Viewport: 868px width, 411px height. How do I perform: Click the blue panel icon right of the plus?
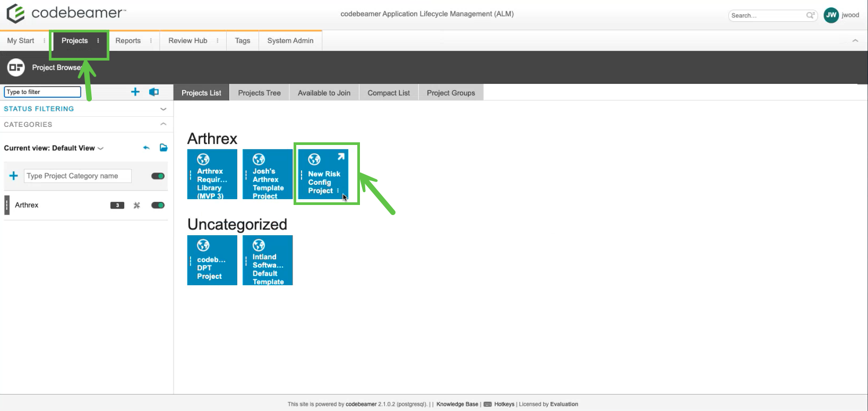154,92
